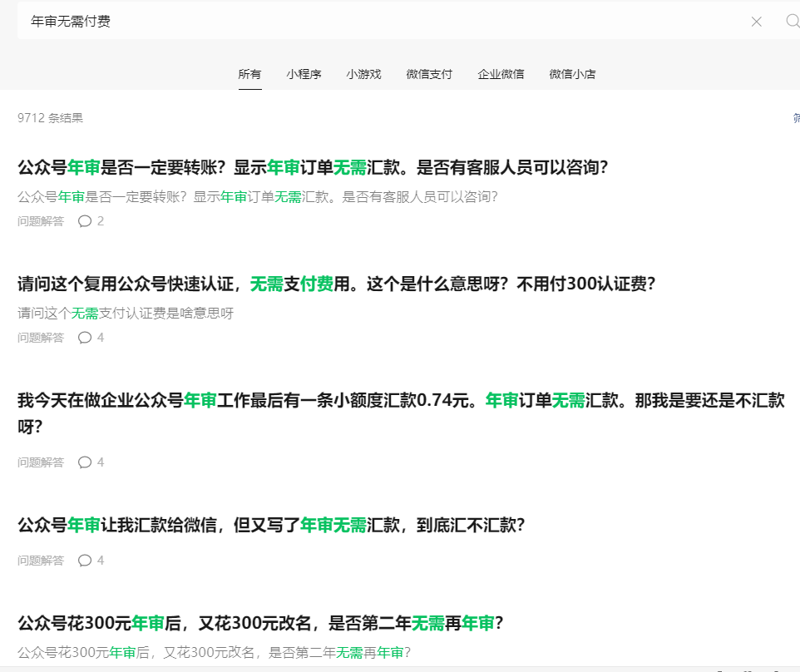Click 问题解答 tag under 0.74元 result

(x=41, y=462)
